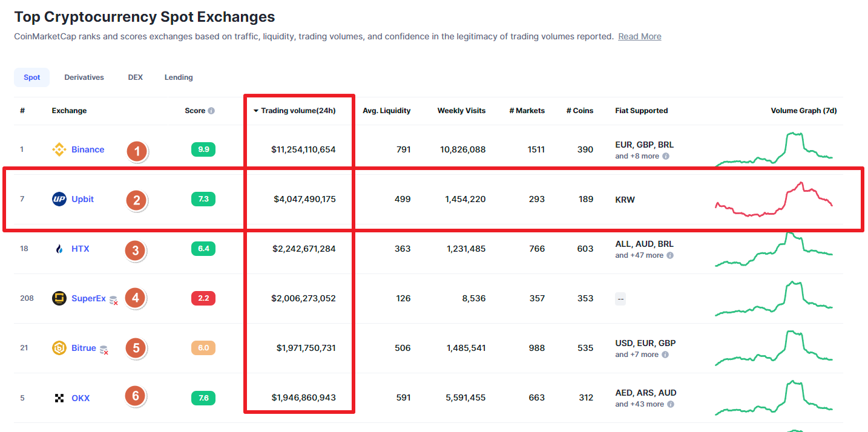Screen dimensions: 868x432
Task: Click OKX's 7.6 score badge
Action: point(203,398)
